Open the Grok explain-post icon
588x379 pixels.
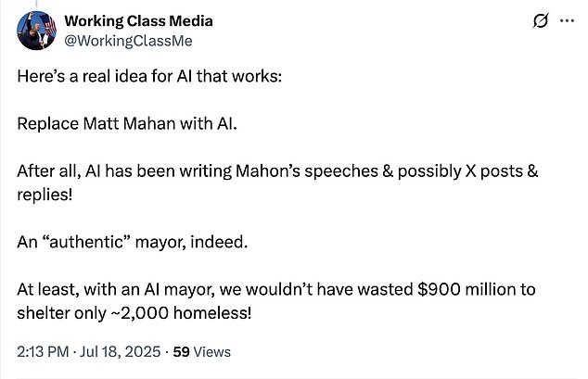point(541,20)
